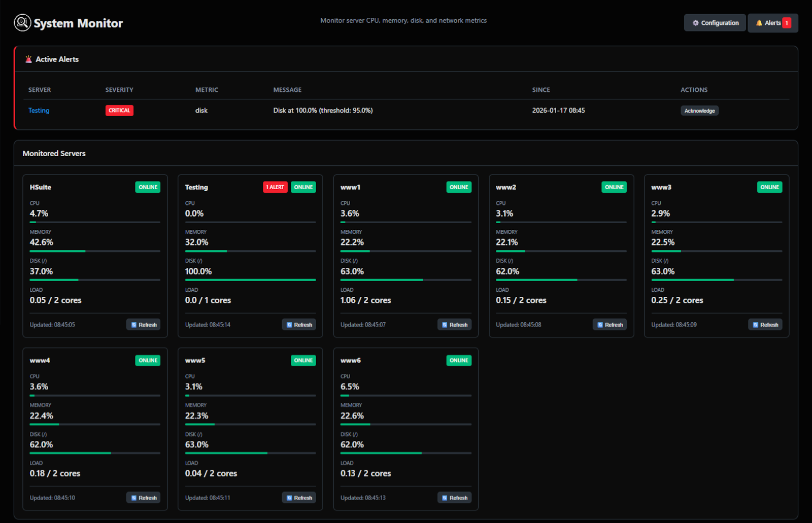Refresh the Testing server card
The width and height of the screenshot is (812, 523).
[x=299, y=325]
